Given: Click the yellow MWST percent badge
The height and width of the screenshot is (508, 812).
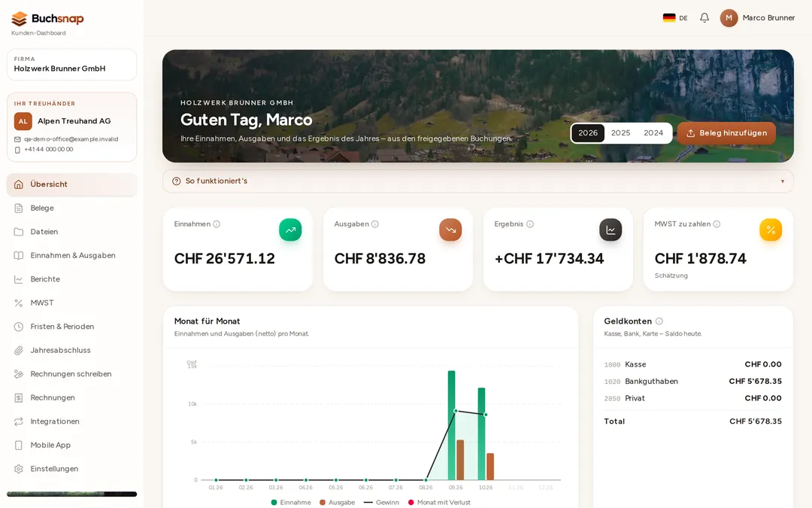Looking at the screenshot, I should 771,230.
